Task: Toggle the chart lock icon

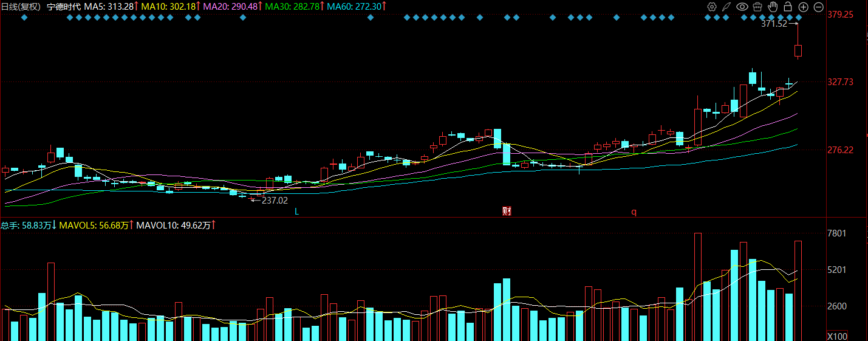Action: tap(788, 7)
